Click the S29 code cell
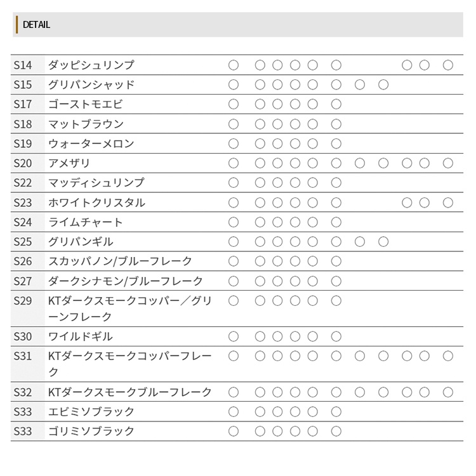 pyautogui.click(x=23, y=301)
